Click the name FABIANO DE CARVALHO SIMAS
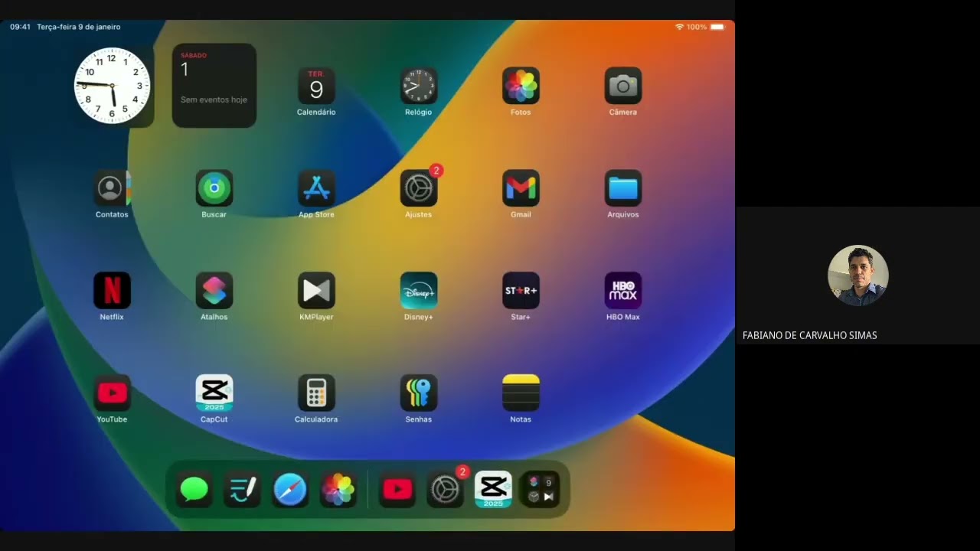The height and width of the screenshot is (551, 980). click(810, 335)
